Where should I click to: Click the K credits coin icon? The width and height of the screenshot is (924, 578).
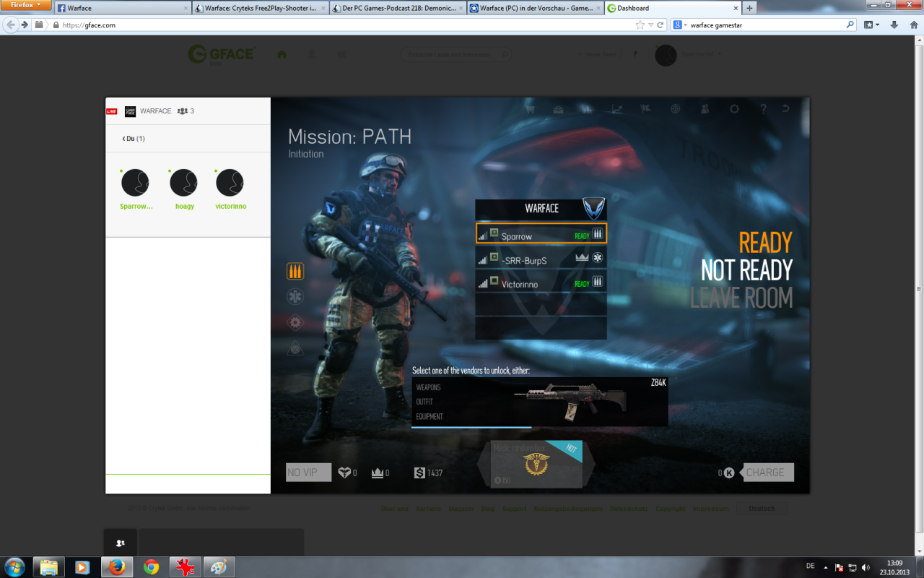[x=729, y=473]
